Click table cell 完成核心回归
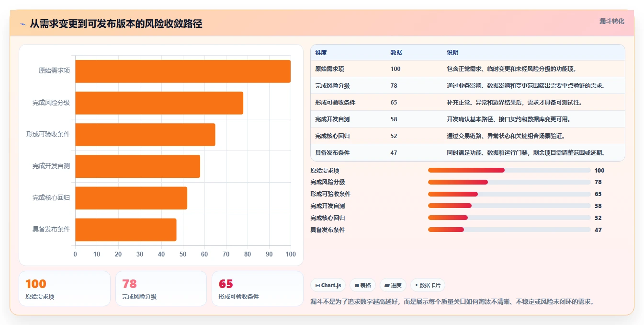 coord(332,136)
